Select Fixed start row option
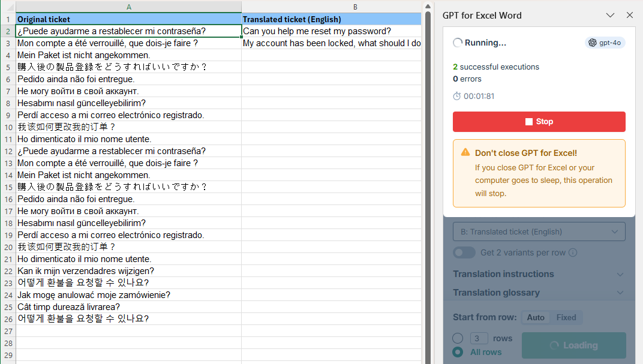The height and width of the screenshot is (364, 643). coord(566,317)
